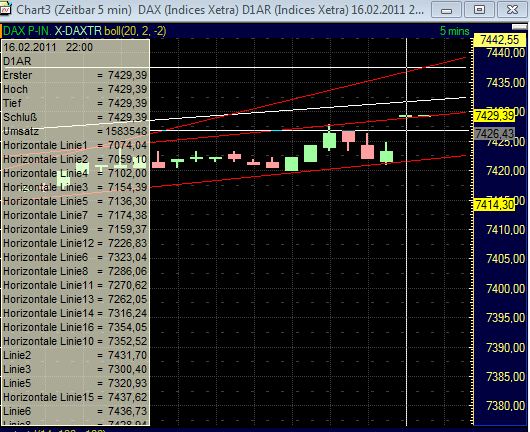Select the Umsatz = 1583548 row
This screenshot has height=432, width=530.
pyautogui.click(x=75, y=131)
